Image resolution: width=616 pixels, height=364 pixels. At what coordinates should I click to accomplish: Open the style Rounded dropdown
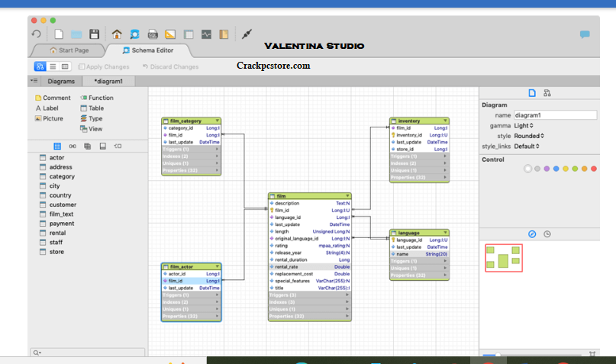526,136
